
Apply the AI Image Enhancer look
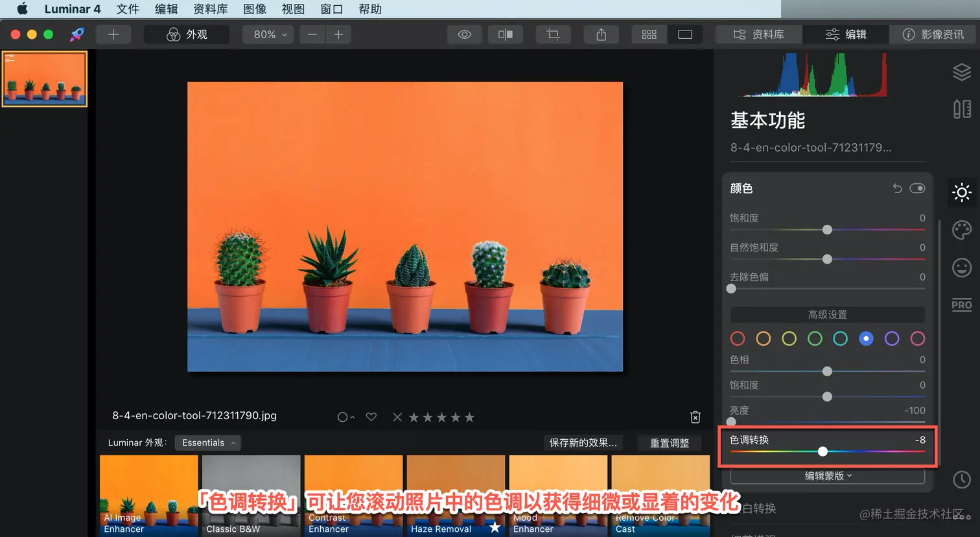[149, 496]
